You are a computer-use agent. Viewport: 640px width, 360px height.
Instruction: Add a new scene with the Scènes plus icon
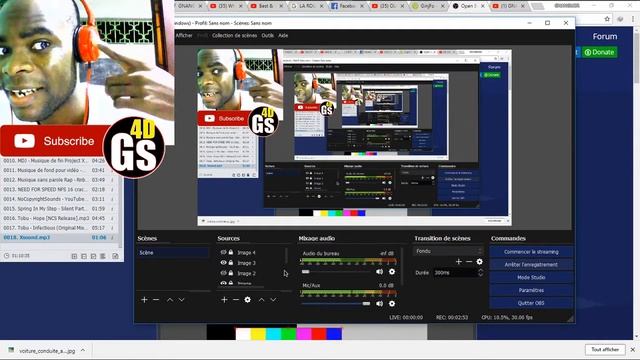click(x=144, y=300)
